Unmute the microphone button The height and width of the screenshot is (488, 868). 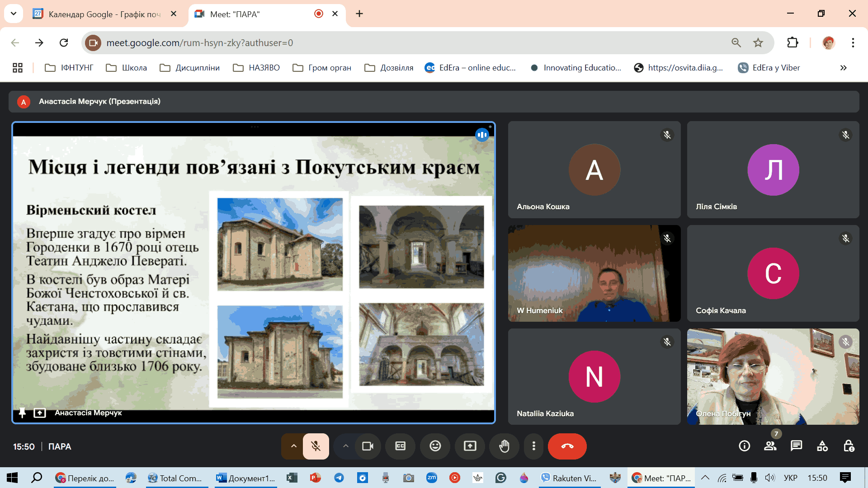point(316,446)
